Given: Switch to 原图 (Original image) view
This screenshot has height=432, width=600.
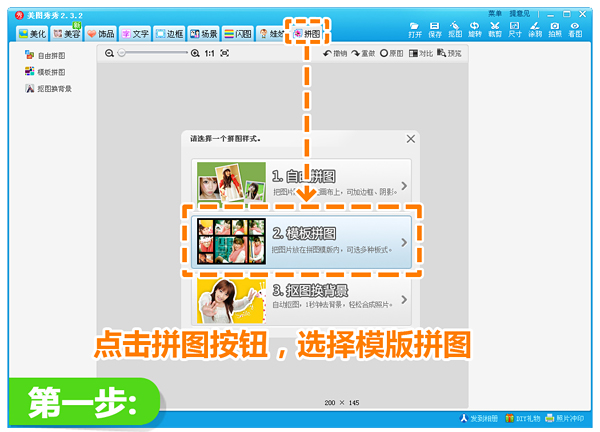Looking at the screenshot, I should tap(391, 53).
